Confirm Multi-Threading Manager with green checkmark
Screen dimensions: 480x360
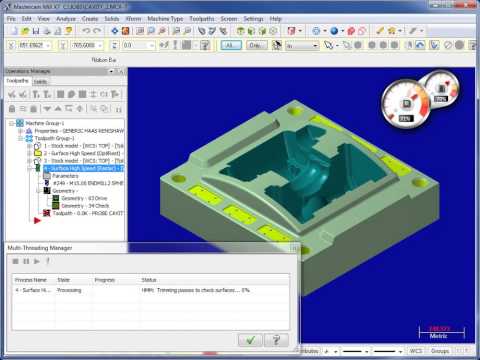tap(250, 340)
